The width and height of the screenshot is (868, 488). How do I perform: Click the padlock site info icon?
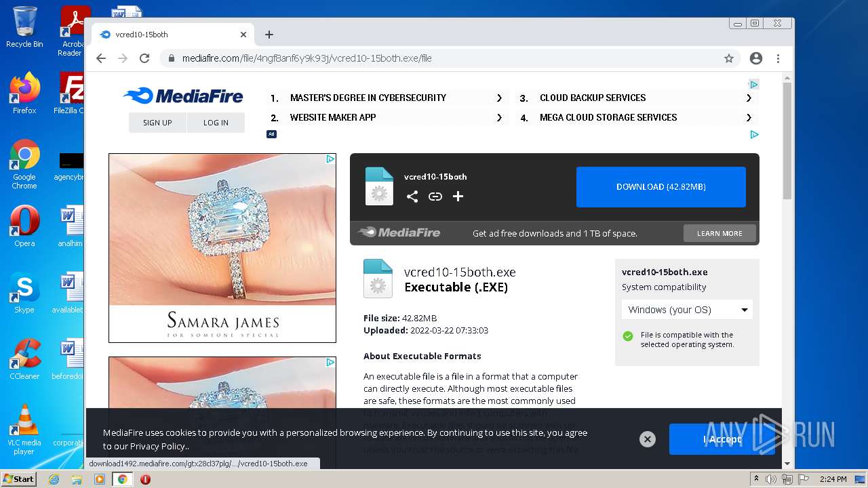(x=172, y=58)
